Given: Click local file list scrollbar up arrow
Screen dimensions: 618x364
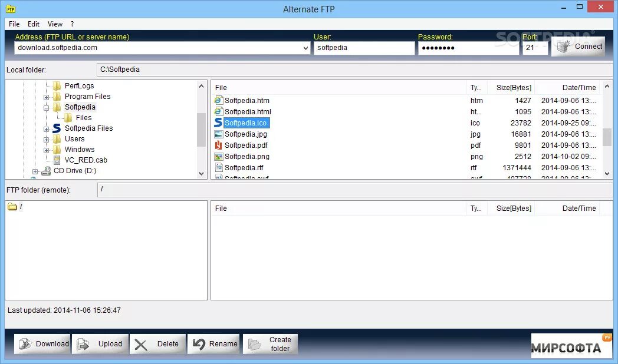Looking at the screenshot, I should (607, 86).
